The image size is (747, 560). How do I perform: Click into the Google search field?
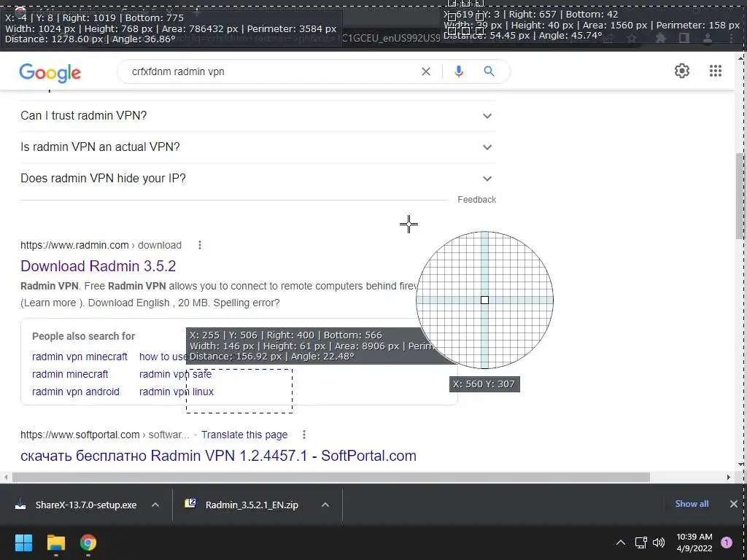[271, 71]
